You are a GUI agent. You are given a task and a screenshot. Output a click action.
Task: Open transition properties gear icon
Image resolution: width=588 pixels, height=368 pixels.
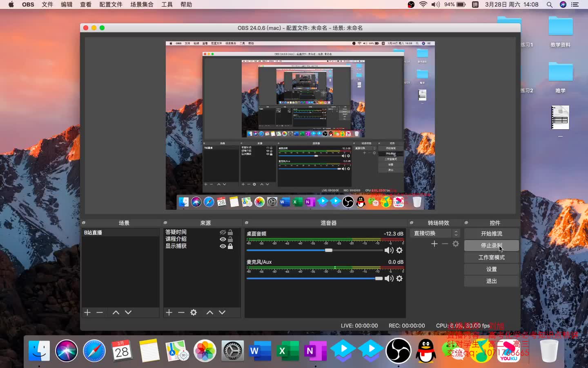[456, 244]
